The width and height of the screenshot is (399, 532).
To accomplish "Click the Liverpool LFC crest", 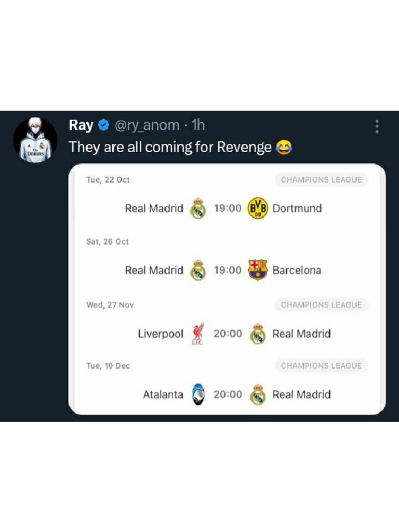I will tap(198, 334).
